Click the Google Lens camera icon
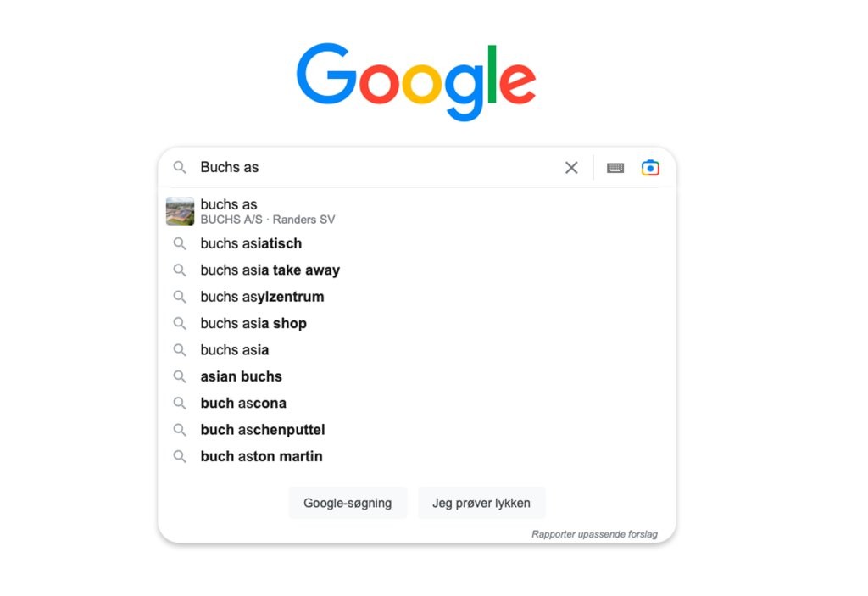This screenshot has height=596, width=868. (x=650, y=168)
